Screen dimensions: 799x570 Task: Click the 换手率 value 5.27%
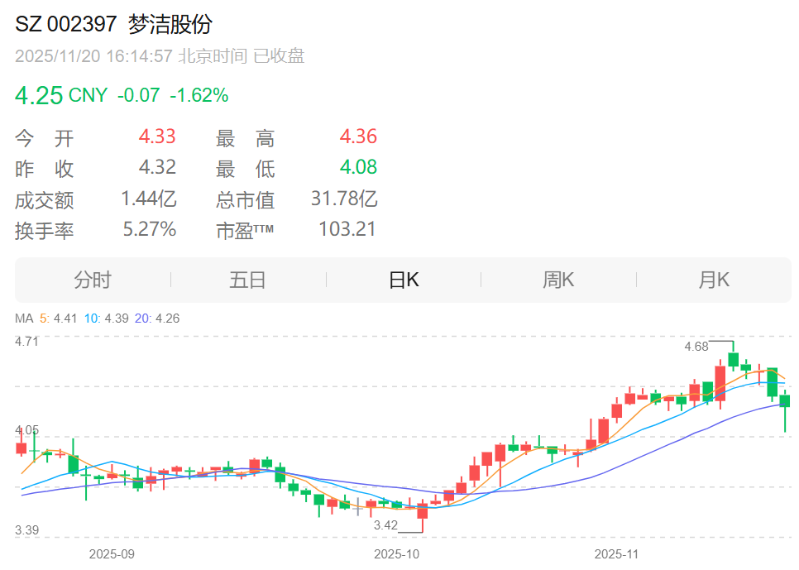(149, 229)
